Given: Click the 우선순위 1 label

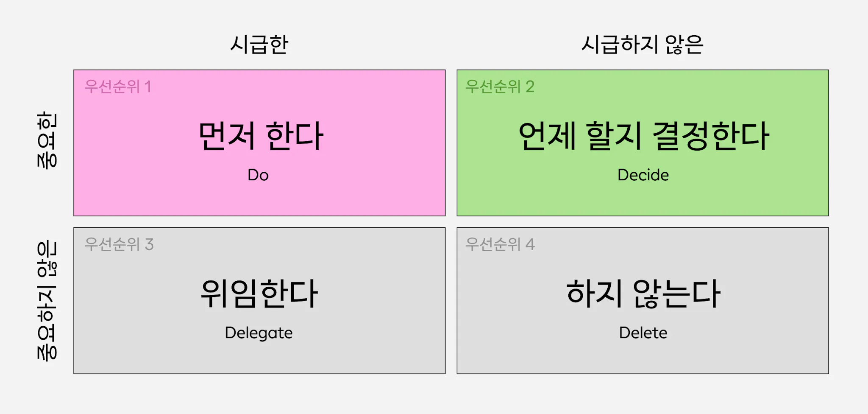Looking at the screenshot, I should 118,87.
